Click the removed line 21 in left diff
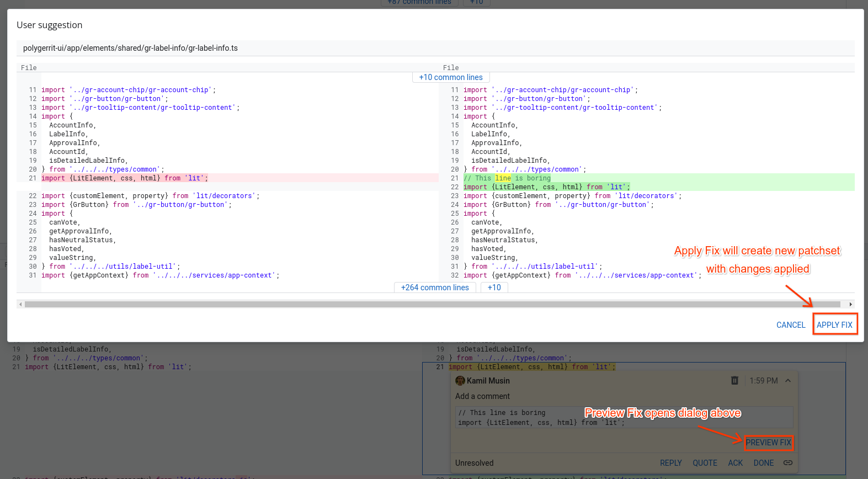Viewport: 868px width, 479px height. (125, 178)
